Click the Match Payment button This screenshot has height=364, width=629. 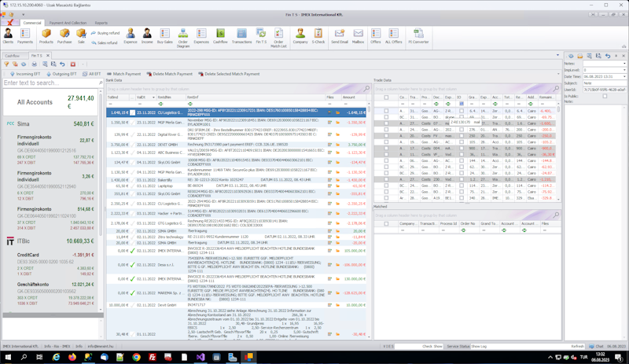pyautogui.click(x=123, y=74)
